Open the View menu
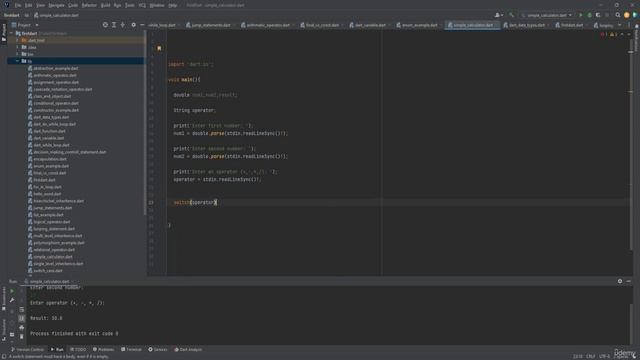Viewport: 640px width, 360px height. pyautogui.click(x=40, y=5)
